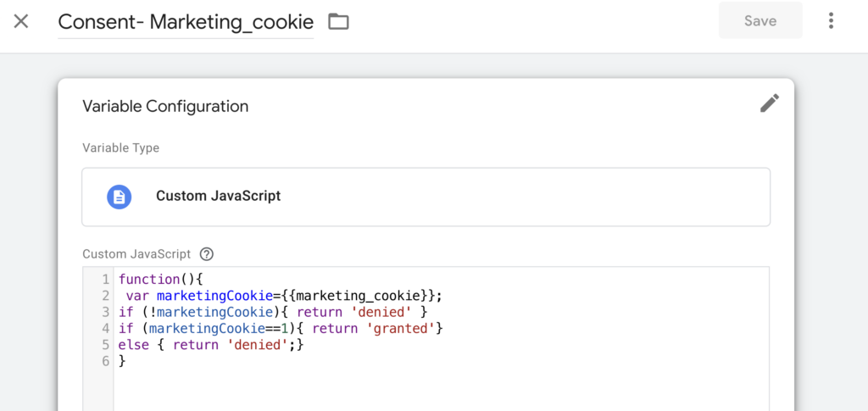The width and height of the screenshot is (868, 411).
Task: Click line number 4 in the editor gutter
Action: click(105, 328)
